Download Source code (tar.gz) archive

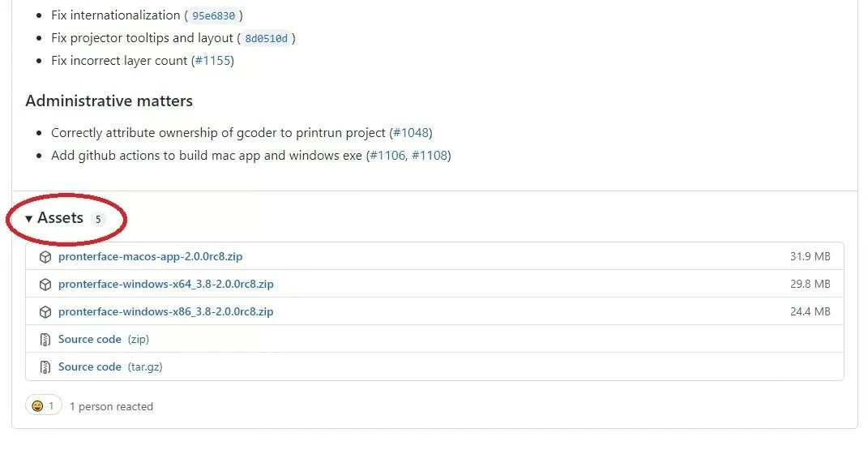click(90, 367)
